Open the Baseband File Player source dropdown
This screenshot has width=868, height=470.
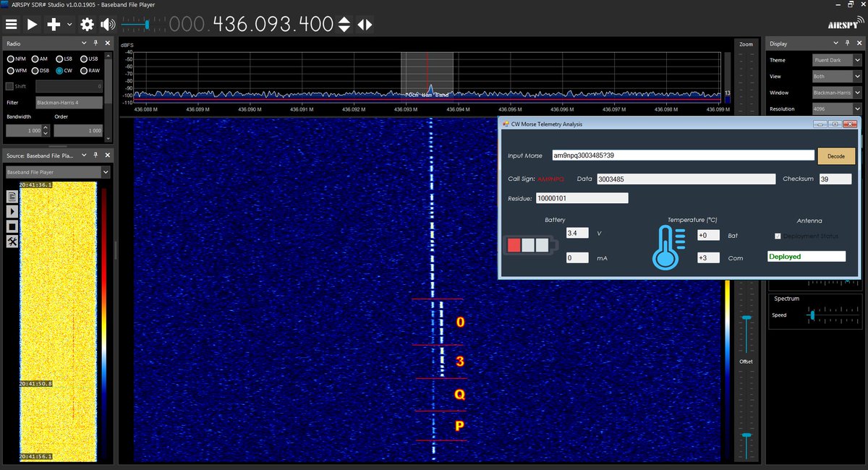[x=58, y=172]
